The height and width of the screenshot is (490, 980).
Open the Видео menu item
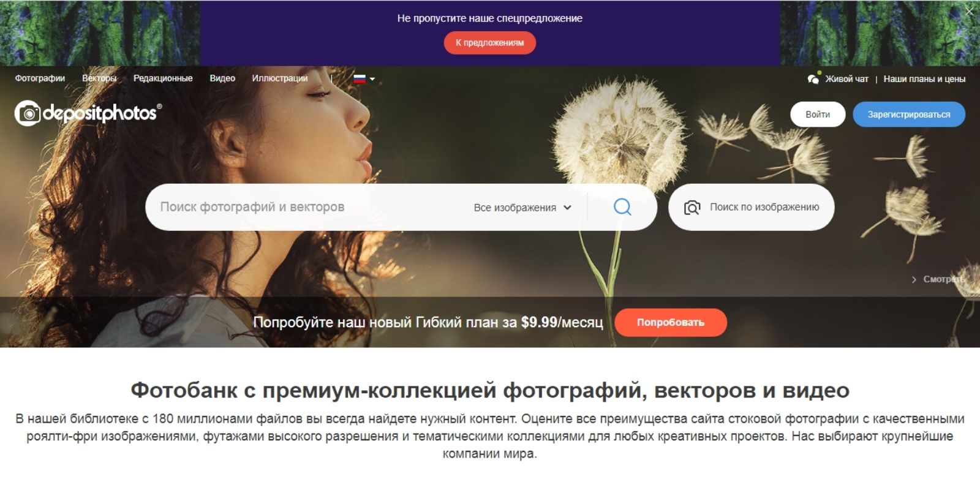(x=222, y=78)
